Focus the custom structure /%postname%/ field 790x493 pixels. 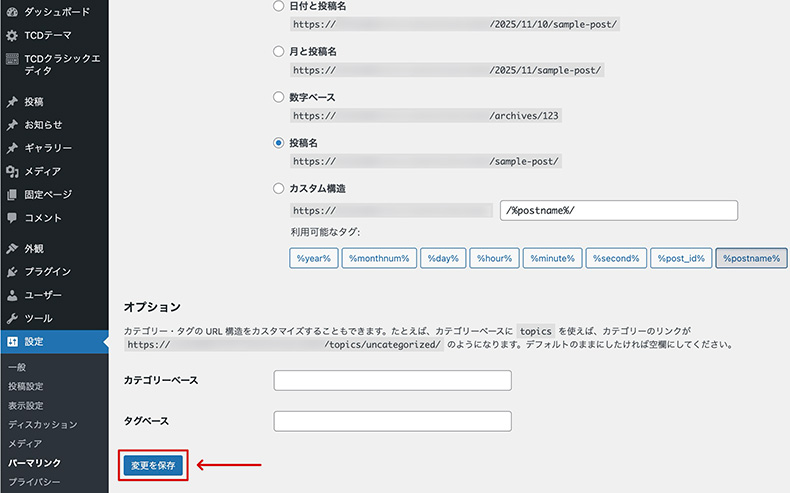pos(619,210)
